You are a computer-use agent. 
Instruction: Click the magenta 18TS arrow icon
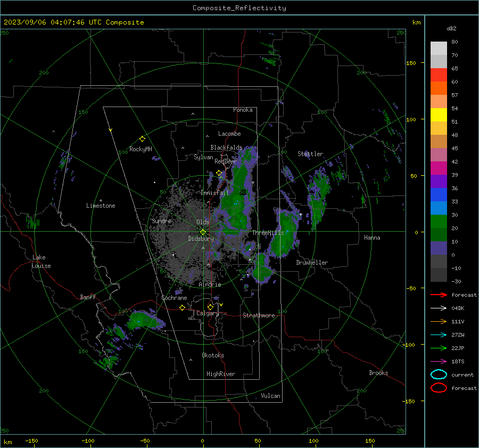[x=439, y=362]
